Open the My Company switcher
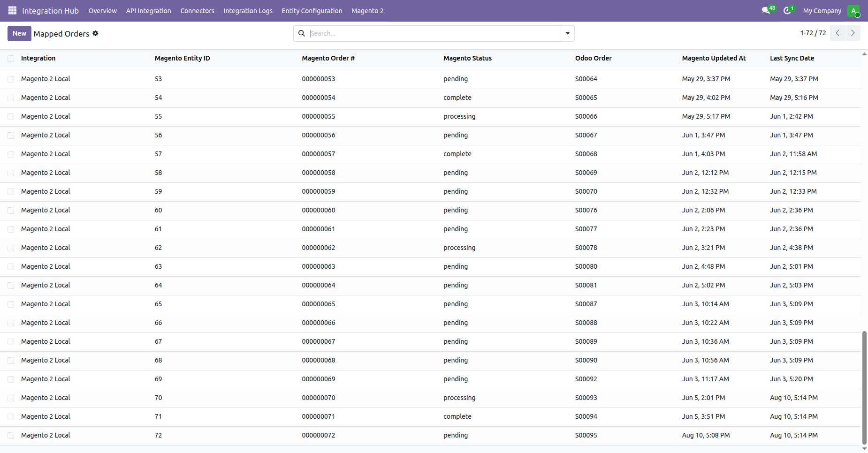Viewport: 868px width, 453px height. 822,11
